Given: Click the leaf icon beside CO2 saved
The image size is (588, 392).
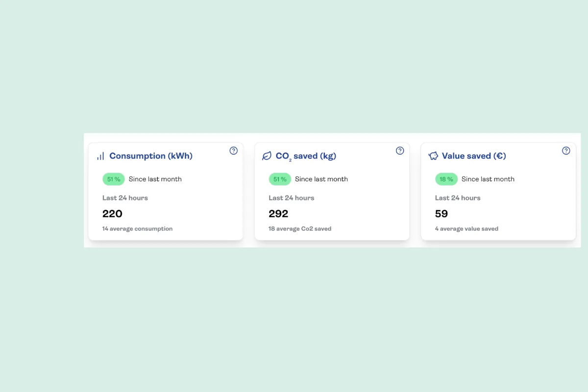Looking at the screenshot, I should click(x=267, y=156).
